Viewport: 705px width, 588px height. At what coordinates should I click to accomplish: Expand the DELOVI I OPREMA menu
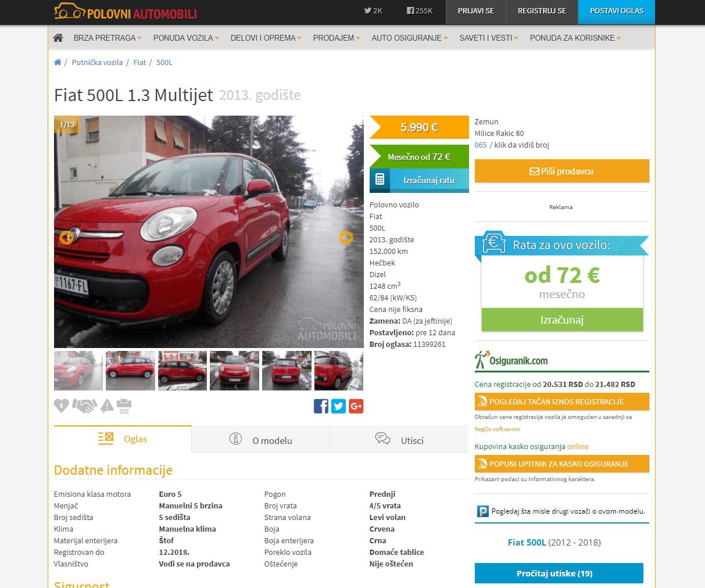(266, 38)
